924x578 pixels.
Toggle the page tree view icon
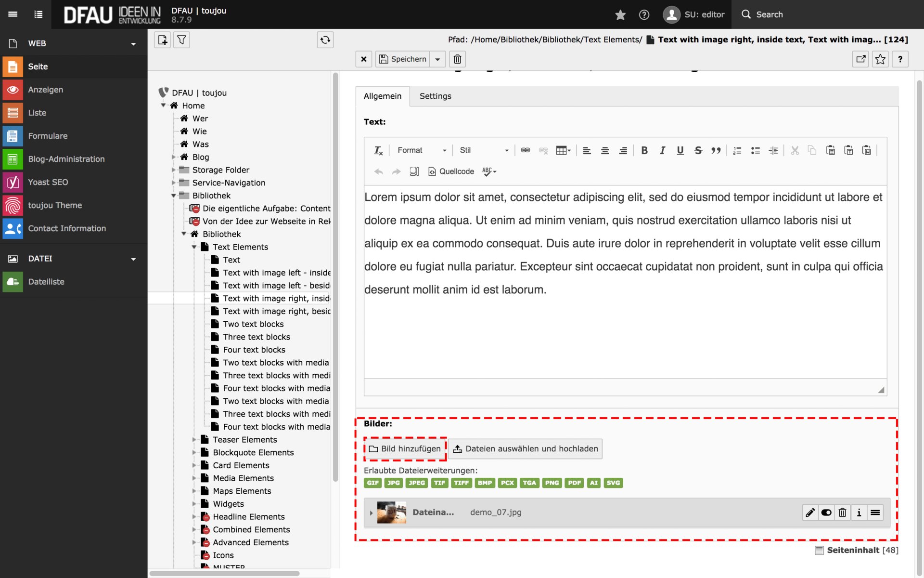pyautogui.click(x=38, y=14)
